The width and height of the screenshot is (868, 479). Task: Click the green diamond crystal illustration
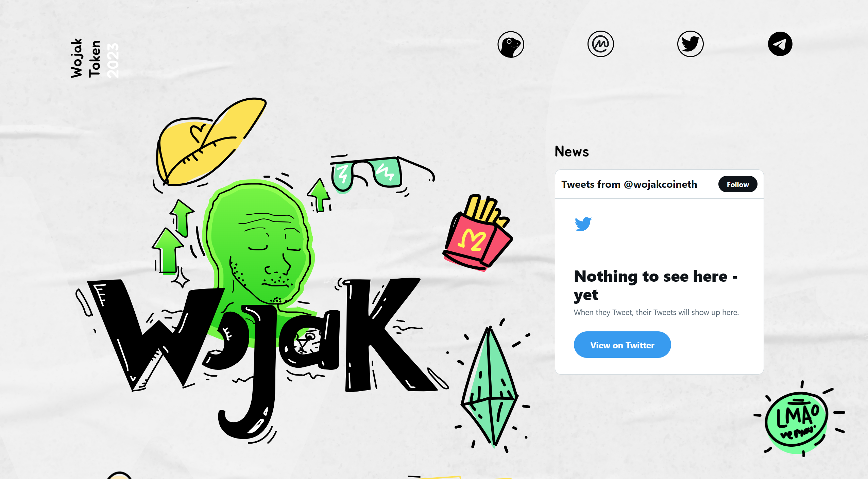point(490,386)
